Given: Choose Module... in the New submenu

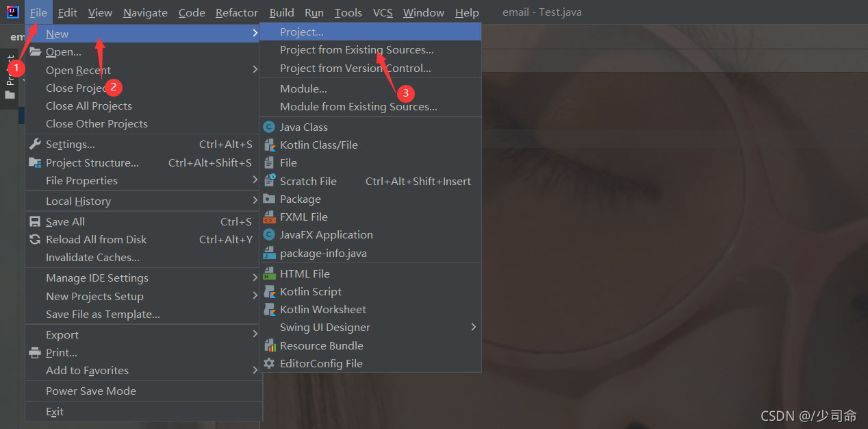Looking at the screenshot, I should point(370,88).
